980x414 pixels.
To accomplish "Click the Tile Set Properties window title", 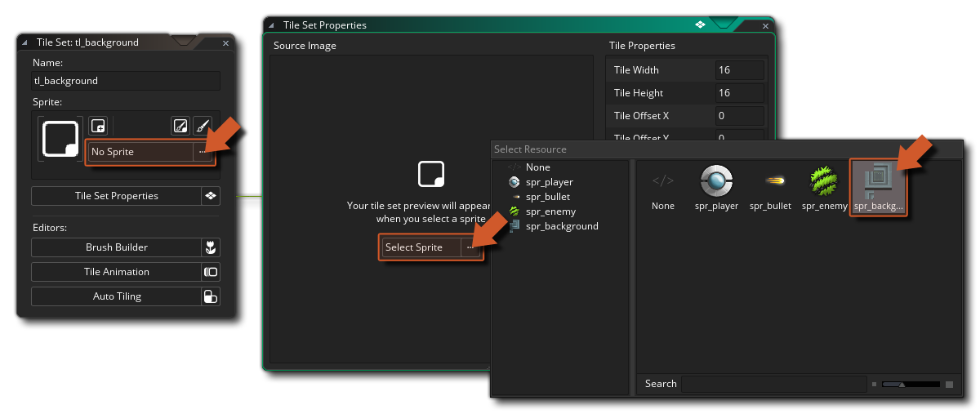I will tap(324, 25).
